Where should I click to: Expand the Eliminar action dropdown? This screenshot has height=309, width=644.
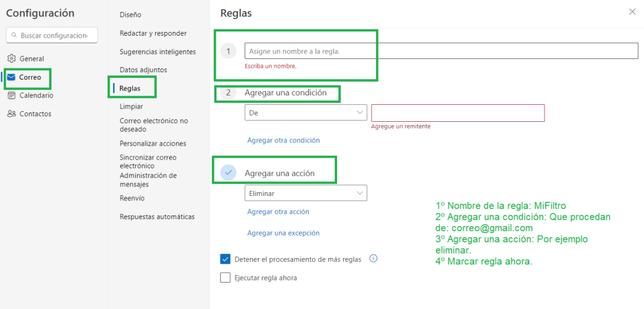tap(305, 193)
